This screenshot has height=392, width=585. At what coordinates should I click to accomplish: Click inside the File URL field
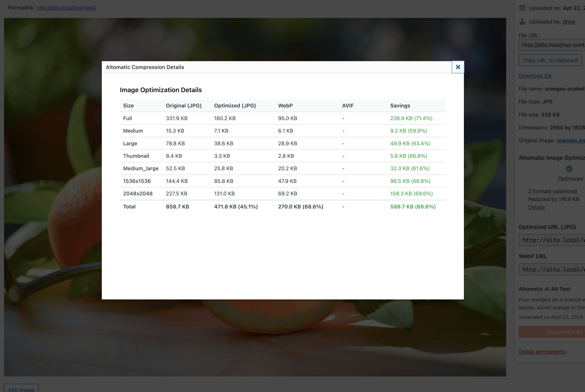point(552,45)
